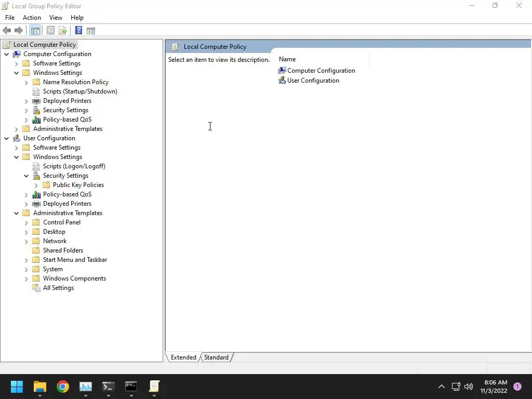Select Scripts (Startup/Shutdown) node
Viewport: 532px width, 399px height.
[x=80, y=91]
